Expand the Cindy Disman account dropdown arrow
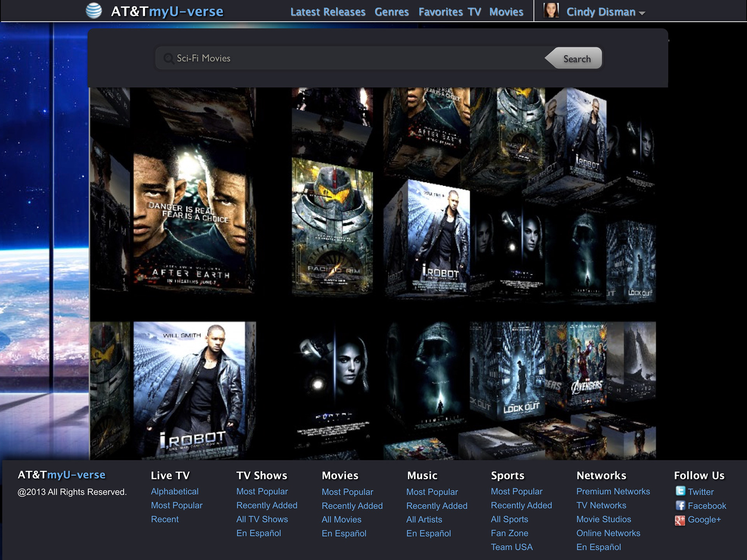Image resolution: width=747 pixels, height=560 pixels. (642, 13)
